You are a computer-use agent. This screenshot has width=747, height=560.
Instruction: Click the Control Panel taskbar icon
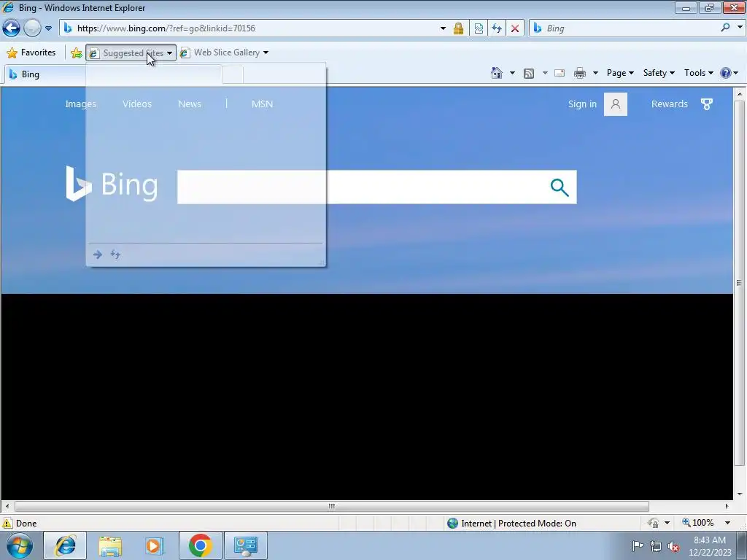pos(246,545)
